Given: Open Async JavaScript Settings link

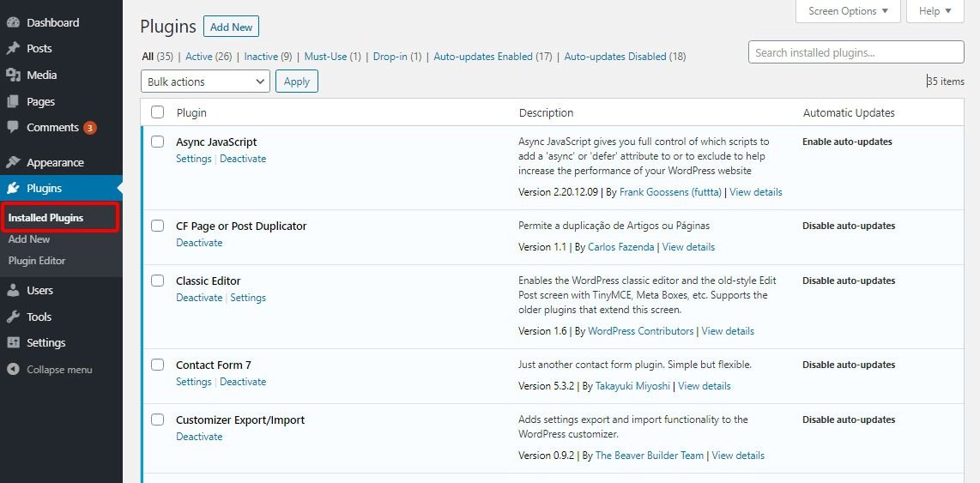Looking at the screenshot, I should pos(194,159).
